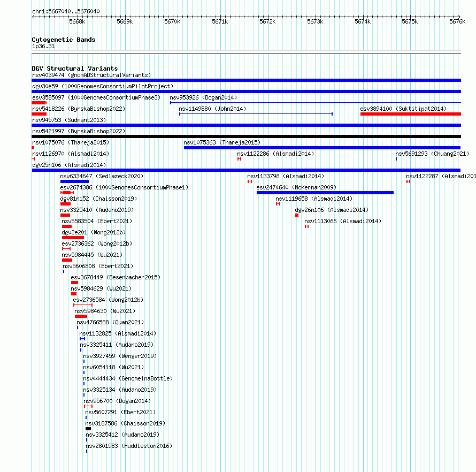
Task: Click the red dgv26n106 square glyph
Action: 297,215
